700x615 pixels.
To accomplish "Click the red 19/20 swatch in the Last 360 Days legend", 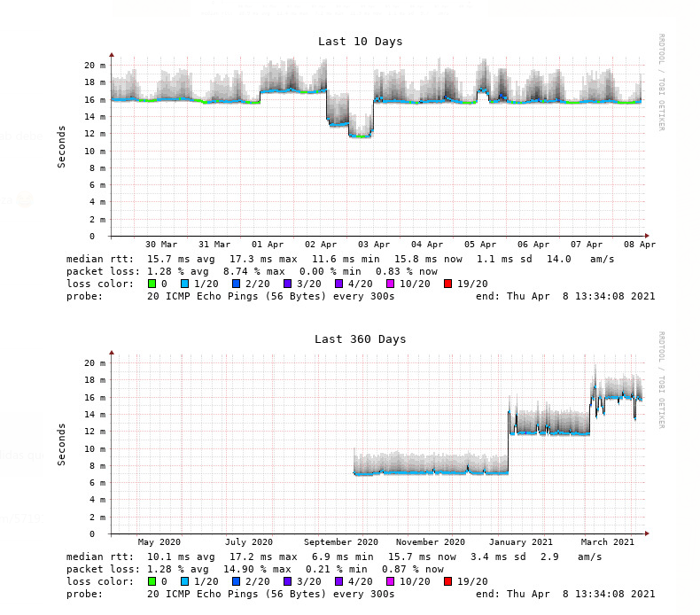I will point(448,581).
